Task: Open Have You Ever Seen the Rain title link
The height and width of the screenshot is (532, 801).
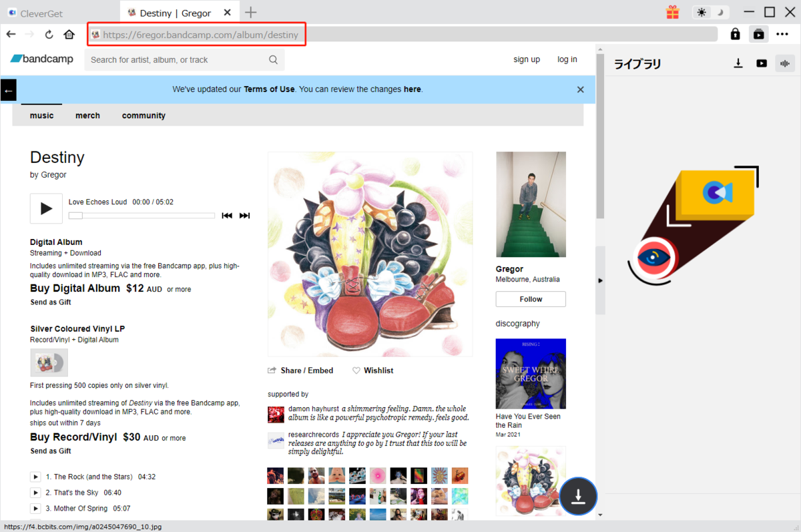Action: pyautogui.click(x=528, y=421)
